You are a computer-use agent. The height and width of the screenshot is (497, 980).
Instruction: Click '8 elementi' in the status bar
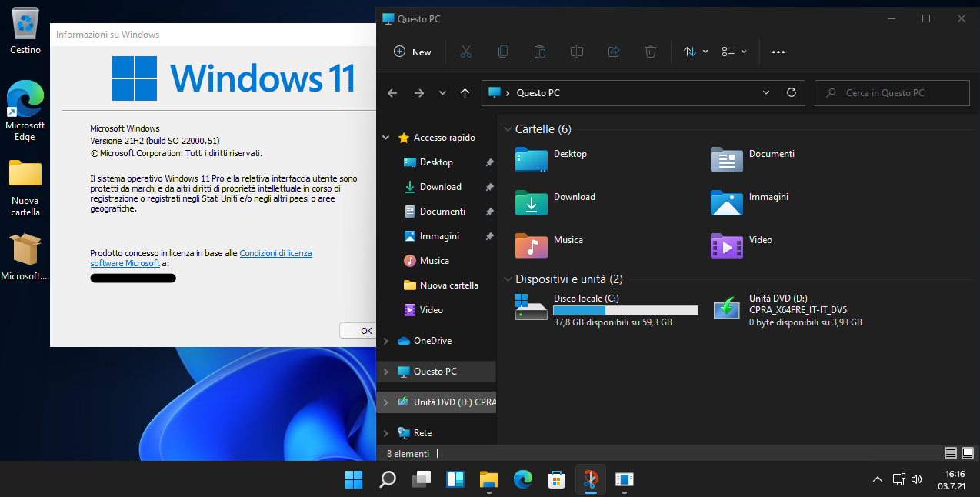pos(408,454)
